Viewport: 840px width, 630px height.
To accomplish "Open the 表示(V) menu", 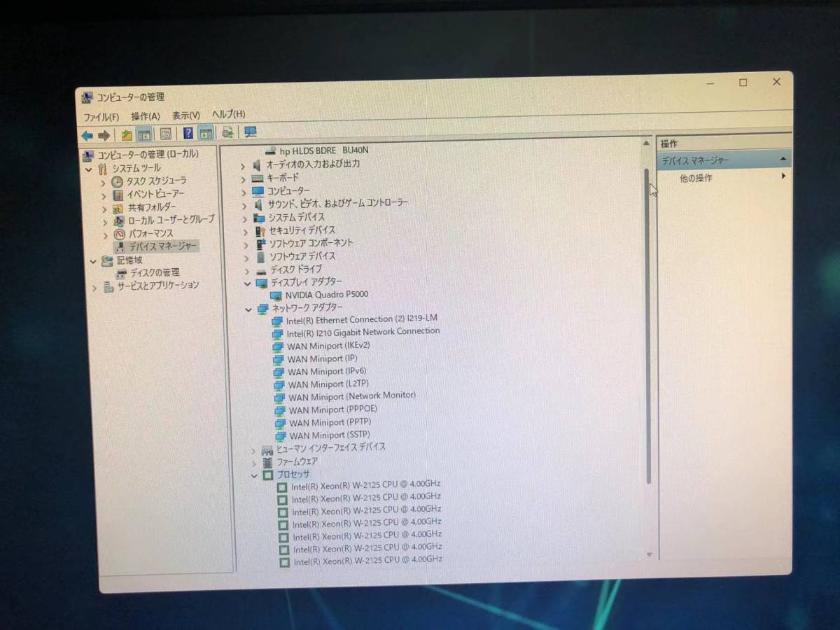I will pyautogui.click(x=186, y=115).
